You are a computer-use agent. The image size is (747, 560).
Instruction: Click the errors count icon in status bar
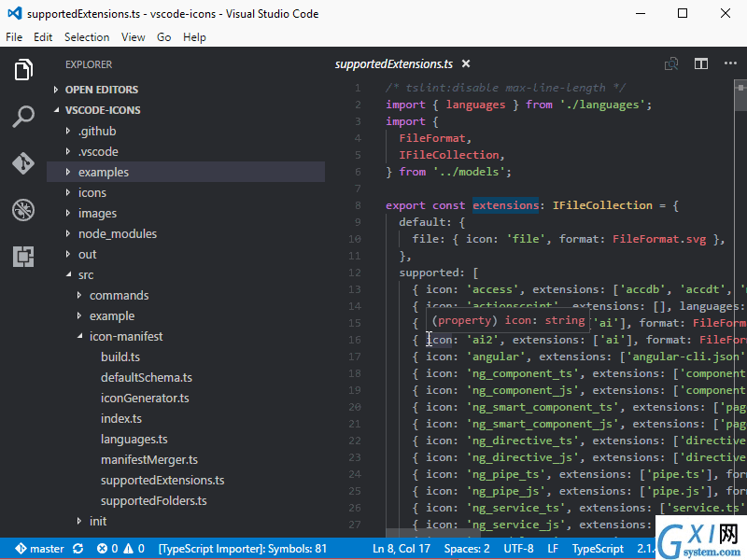click(102, 549)
